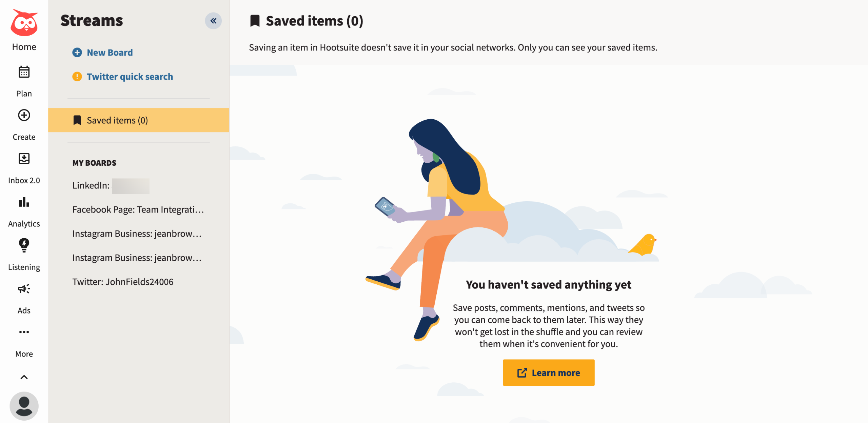Create a New Board
This screenshot has height=423, width=868.
102,53
